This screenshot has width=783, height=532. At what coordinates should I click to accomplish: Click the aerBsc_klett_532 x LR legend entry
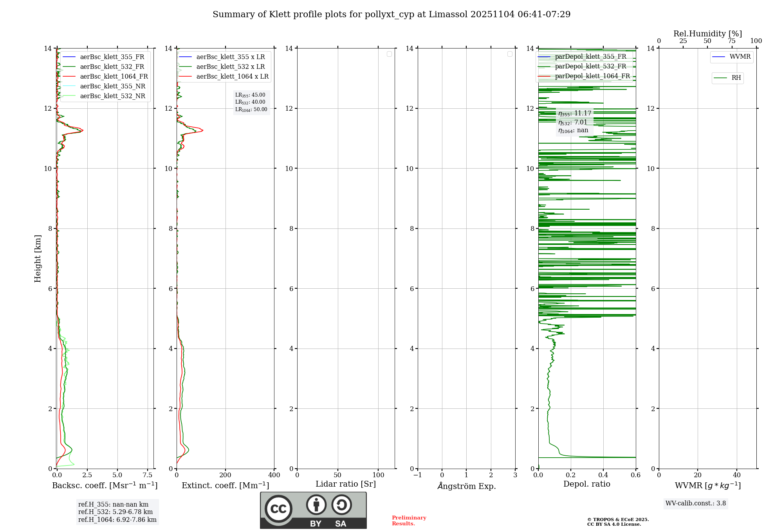click(x=230, y=66)
